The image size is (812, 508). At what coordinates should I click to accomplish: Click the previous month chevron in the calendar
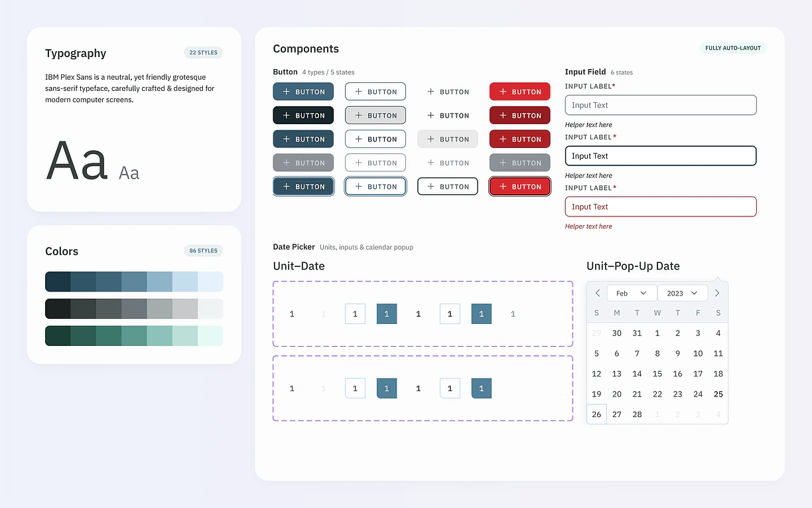pos(598,293)
